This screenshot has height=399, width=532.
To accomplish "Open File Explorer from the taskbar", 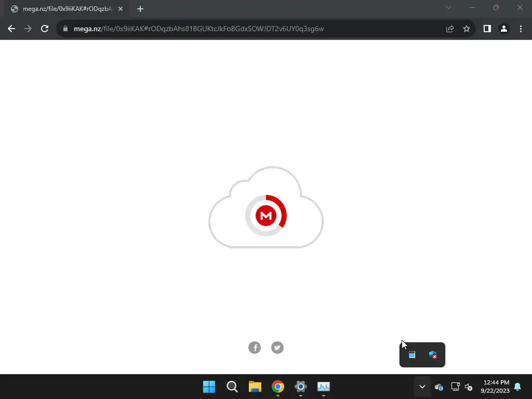I will coord(255,387).
